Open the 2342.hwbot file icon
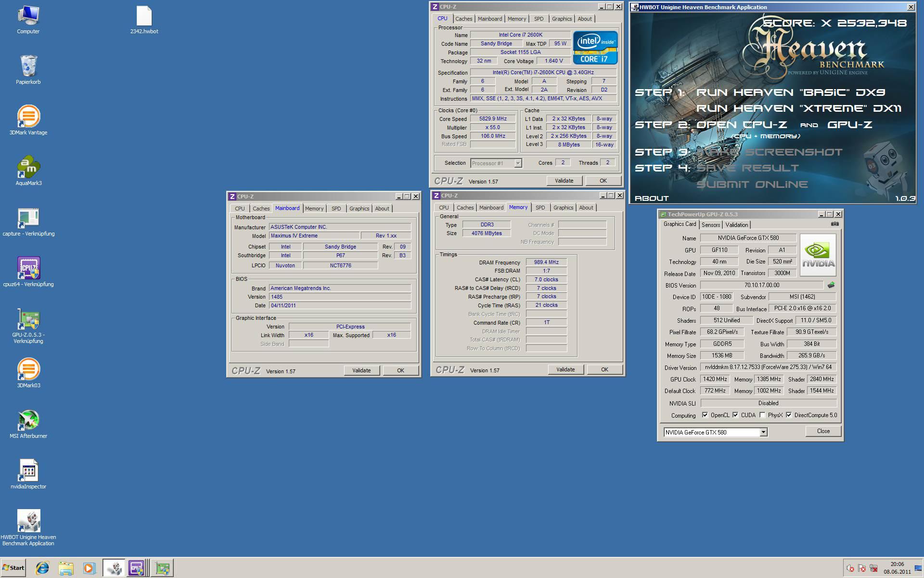Image resolution: width=924 pixels, height=578 pixels. [x=144, y=19]
